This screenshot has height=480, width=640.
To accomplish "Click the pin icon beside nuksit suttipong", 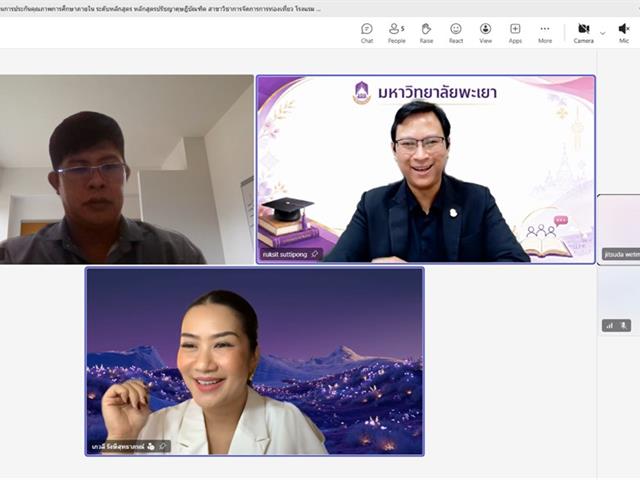I will (x=315, y=254).
